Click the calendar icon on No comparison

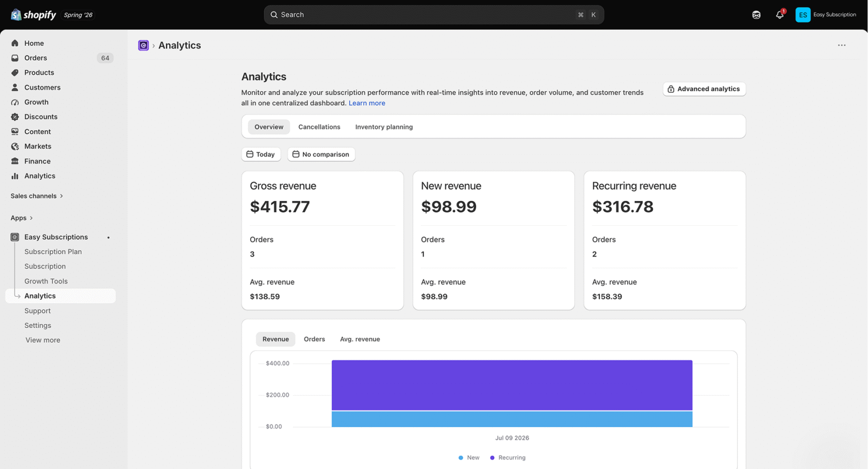(x=296, y=154)
